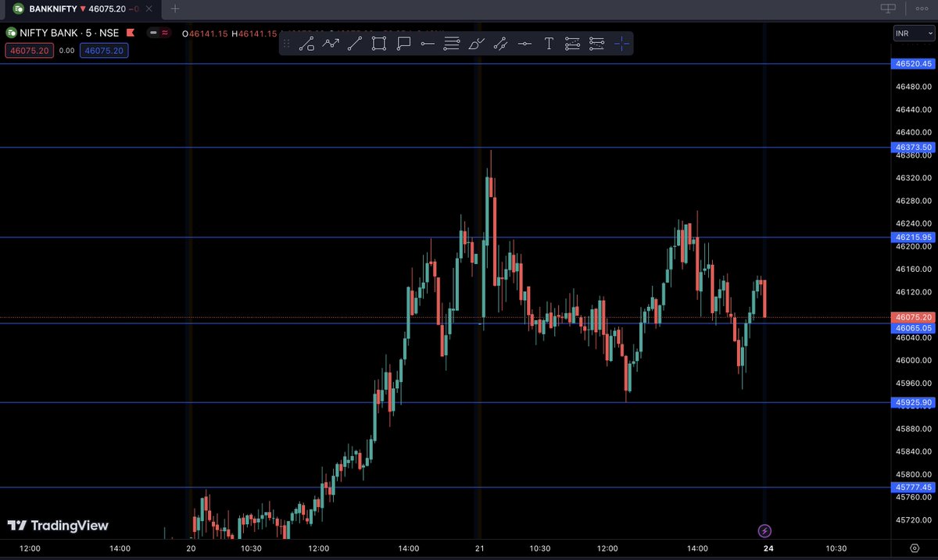This screenshot has height=560, width=938.
Task: Select the trend line drawing tool
Action: point(306,44)
